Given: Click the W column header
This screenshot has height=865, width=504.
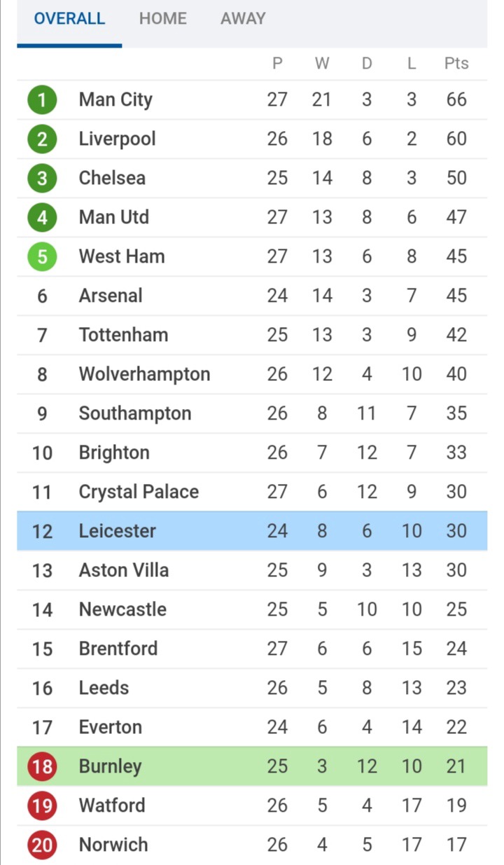Looking at the screenshot, I should 322,63.
